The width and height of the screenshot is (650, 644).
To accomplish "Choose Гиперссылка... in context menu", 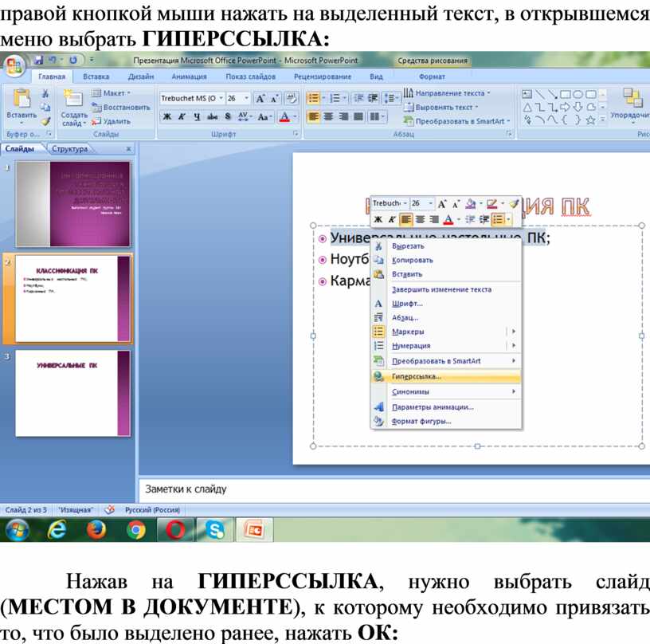I will click(445, 376).
